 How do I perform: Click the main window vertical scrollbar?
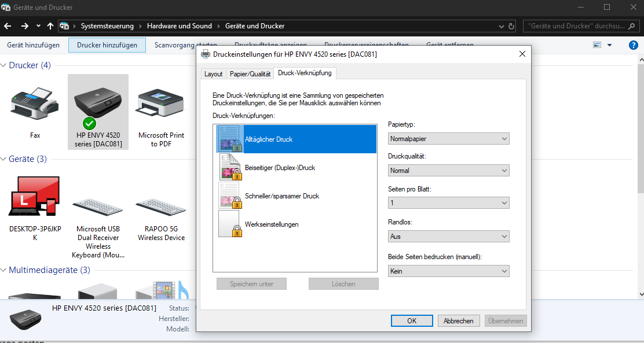641,130
